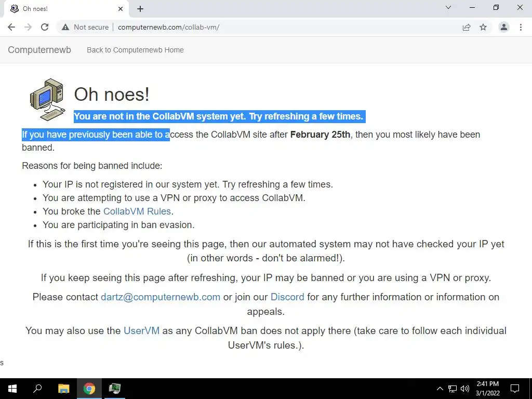Click the Oh noes! heading

(112, 94)
